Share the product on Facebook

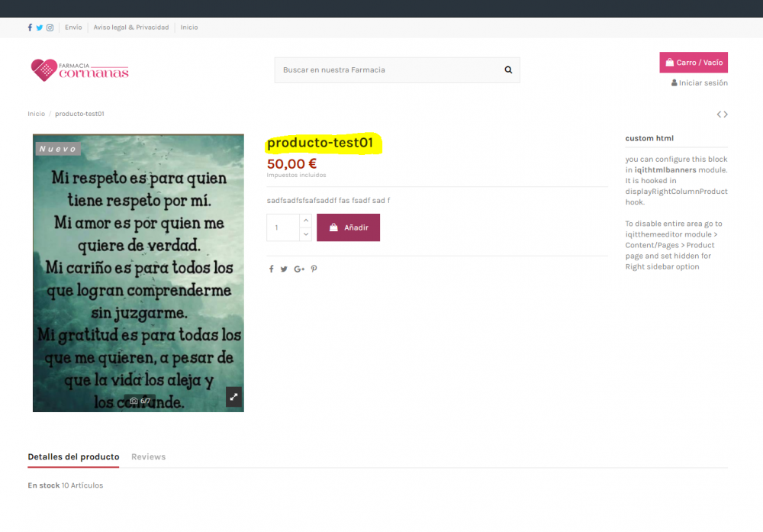tap(271, 269)
